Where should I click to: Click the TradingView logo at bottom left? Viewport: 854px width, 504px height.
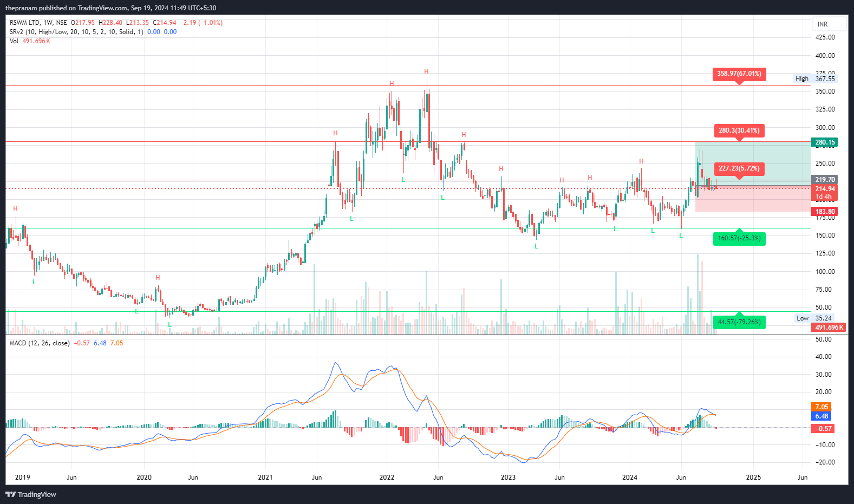click(x=31, y=494)
